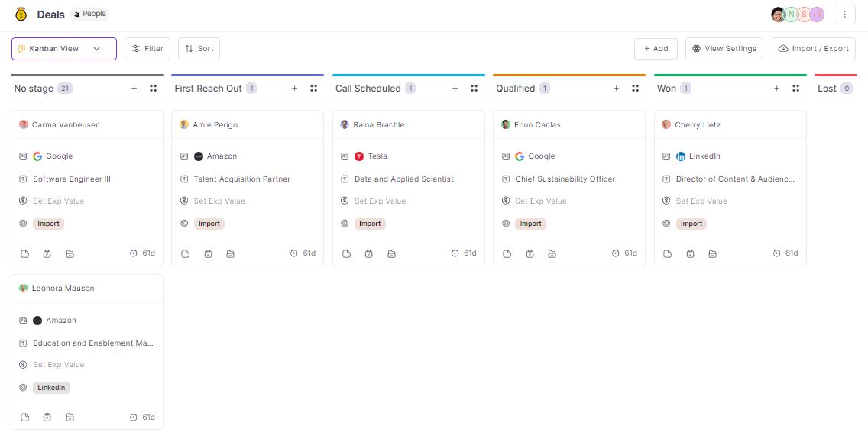The height and width of the screenshot is (432, 868).
Task: Click the tasks clipboard icon on Raina Brachle card
Action: 369,254
